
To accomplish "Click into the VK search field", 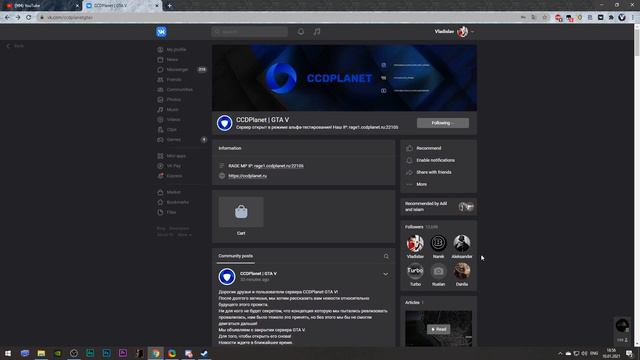I will [x=249, y=31].
